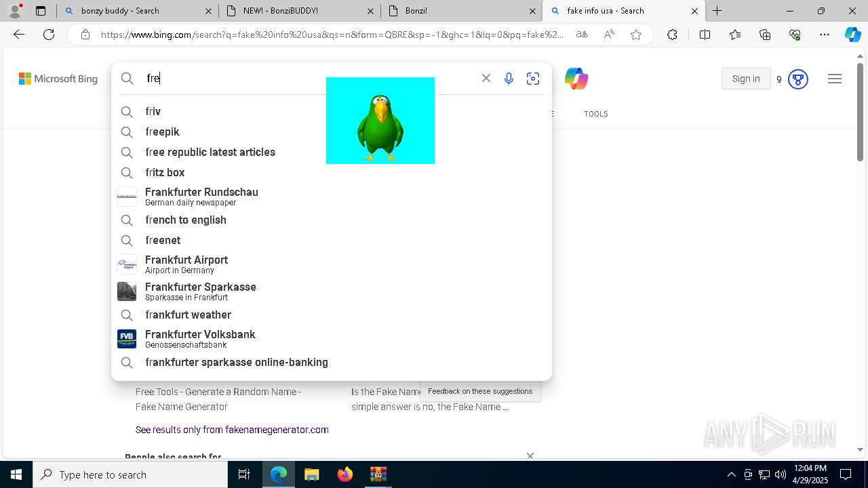
Task: Click the taskbar search box
Action: click(x=130, y=474)
